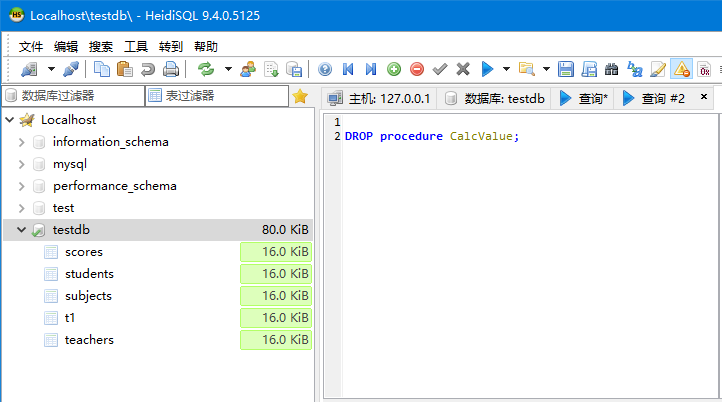Collapse the testdb database node
This screenshot has width=722, height=402.
(22, 230)
